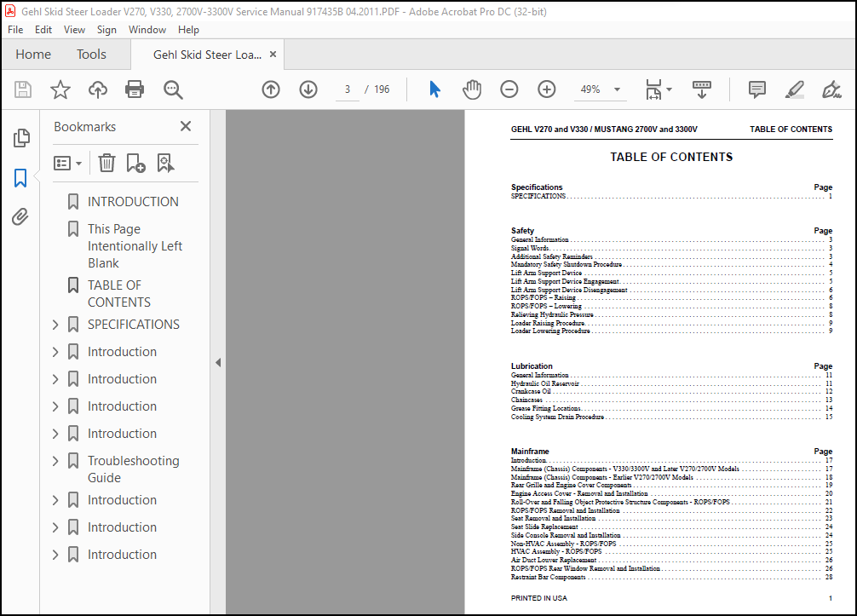The height and width of the screenshot is (616, 857).
Task: Click the page number input field
Action: click(347, 89)
